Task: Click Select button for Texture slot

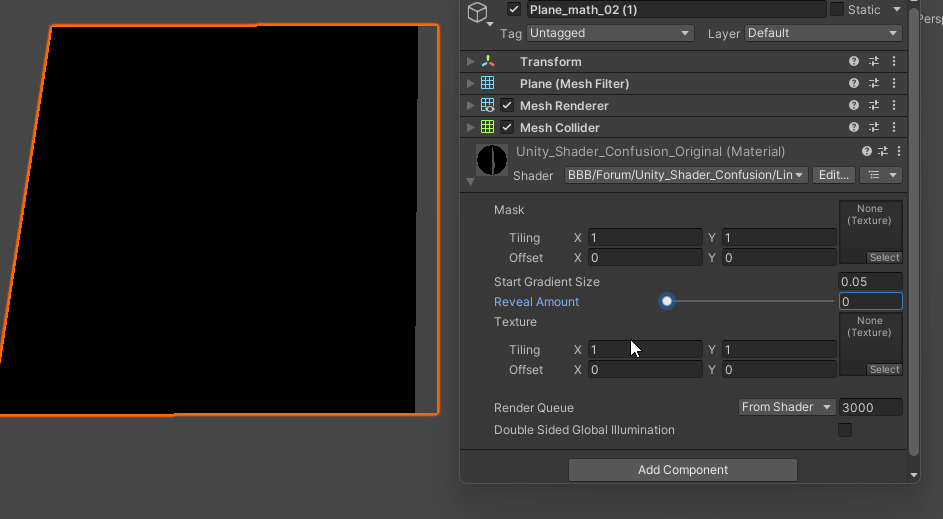Action: click(x=884, y=369)
